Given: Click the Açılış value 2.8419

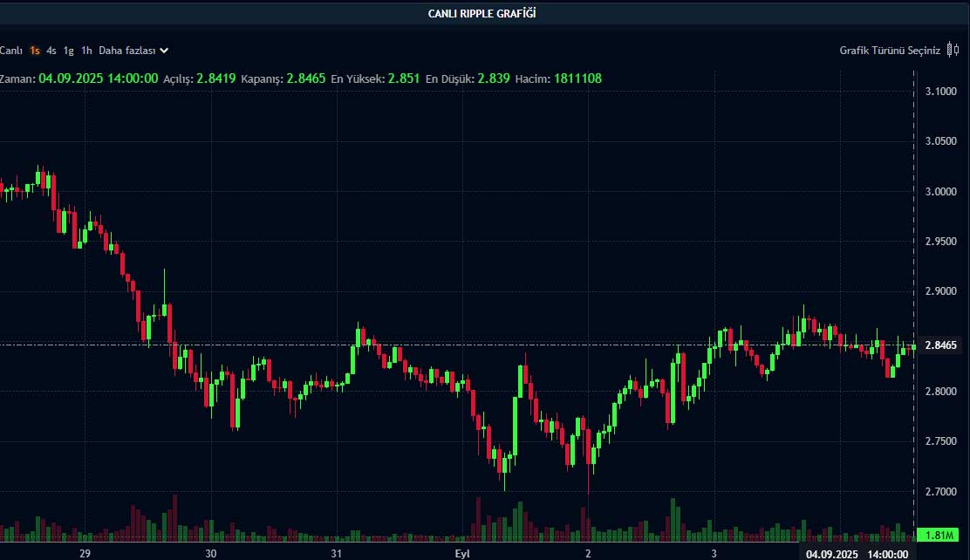Looking at the screenshot, I should (x=216, y=79).
